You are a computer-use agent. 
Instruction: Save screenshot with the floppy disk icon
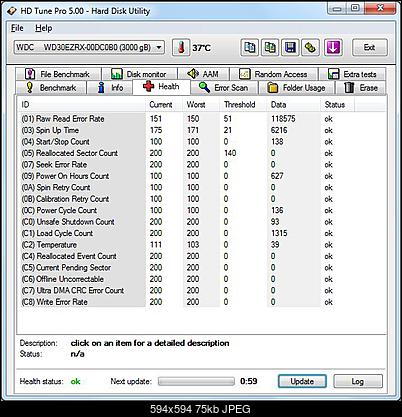290,47
